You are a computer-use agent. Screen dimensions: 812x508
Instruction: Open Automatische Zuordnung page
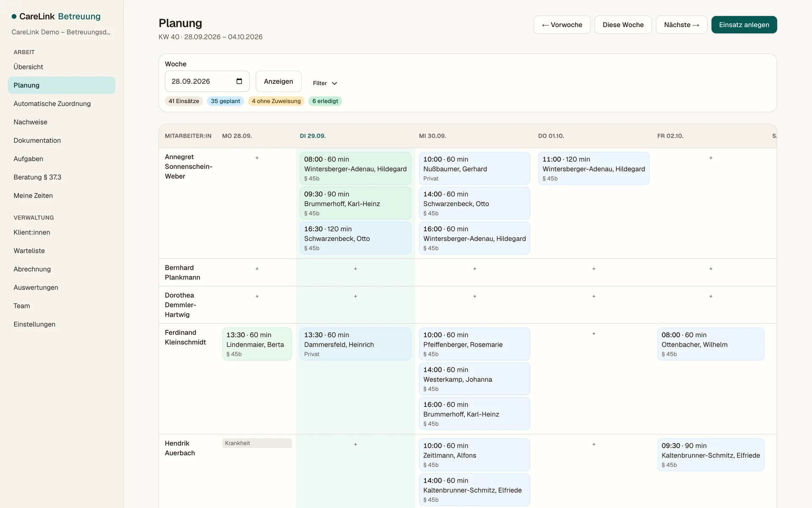coord(61,104)
